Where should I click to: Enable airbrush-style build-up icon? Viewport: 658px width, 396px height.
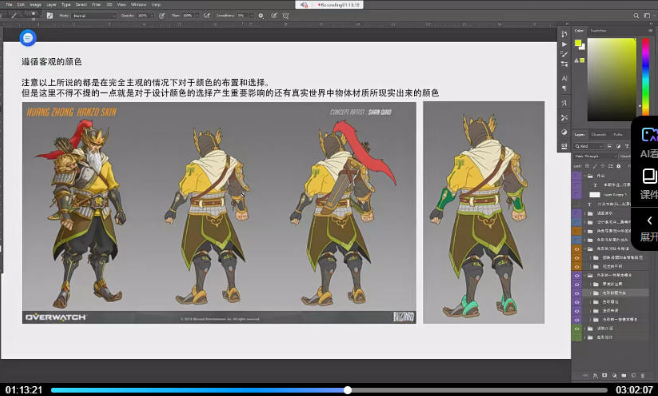pos(207,16)
